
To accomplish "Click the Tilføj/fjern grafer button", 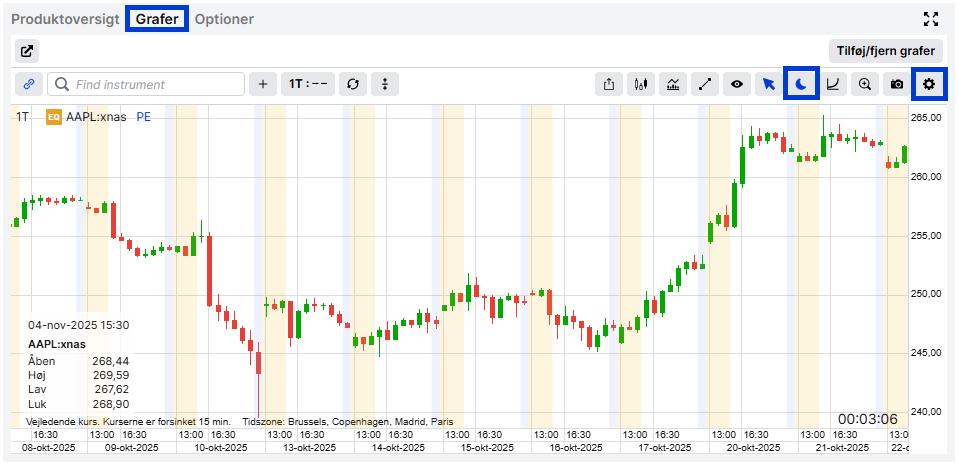I will pos(885,52).
